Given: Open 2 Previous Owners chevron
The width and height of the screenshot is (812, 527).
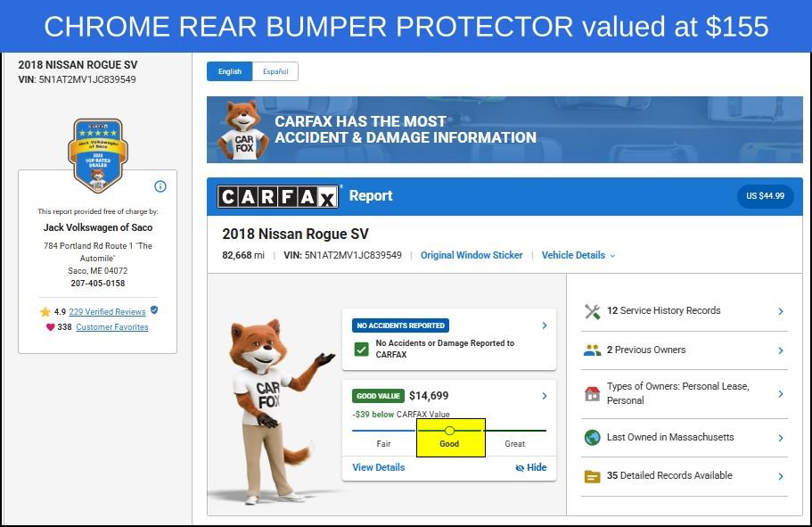Looking at the screenshot, I should (781, 350).
